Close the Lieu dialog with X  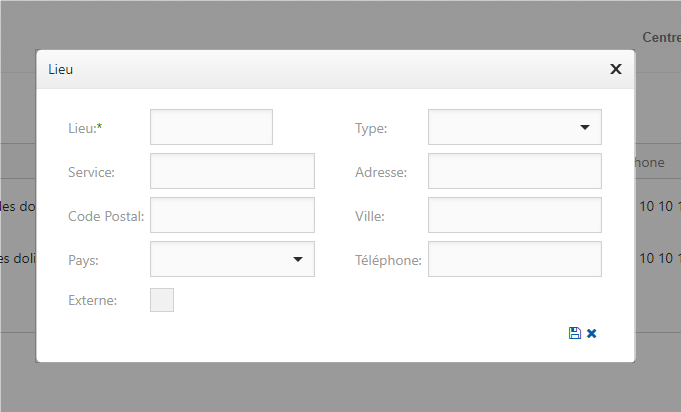coord(616,69)
